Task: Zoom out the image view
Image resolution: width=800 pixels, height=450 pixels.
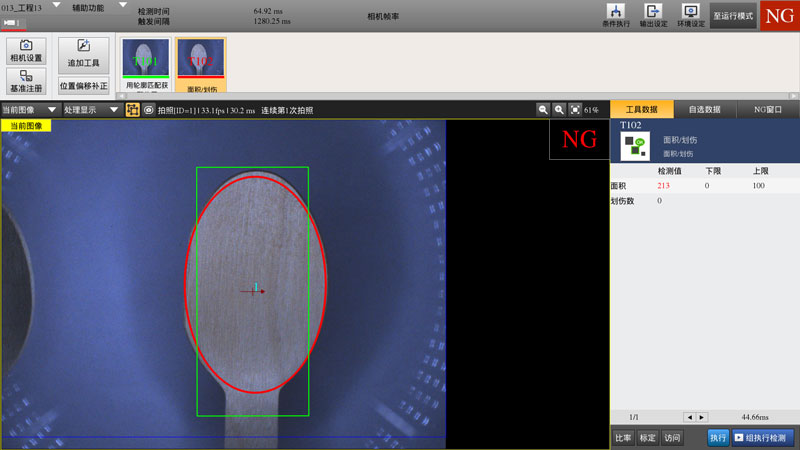Action: click(x=543, y=110)
